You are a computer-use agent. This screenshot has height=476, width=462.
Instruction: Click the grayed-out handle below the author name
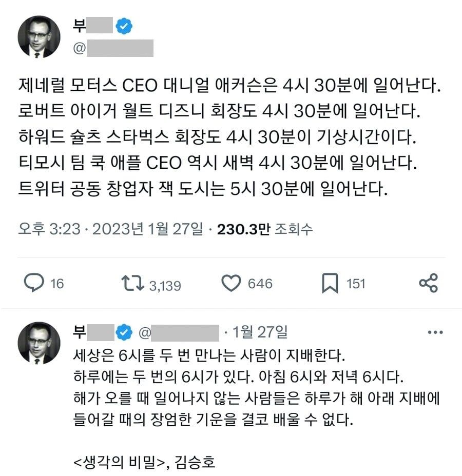[x=119, y=48]
